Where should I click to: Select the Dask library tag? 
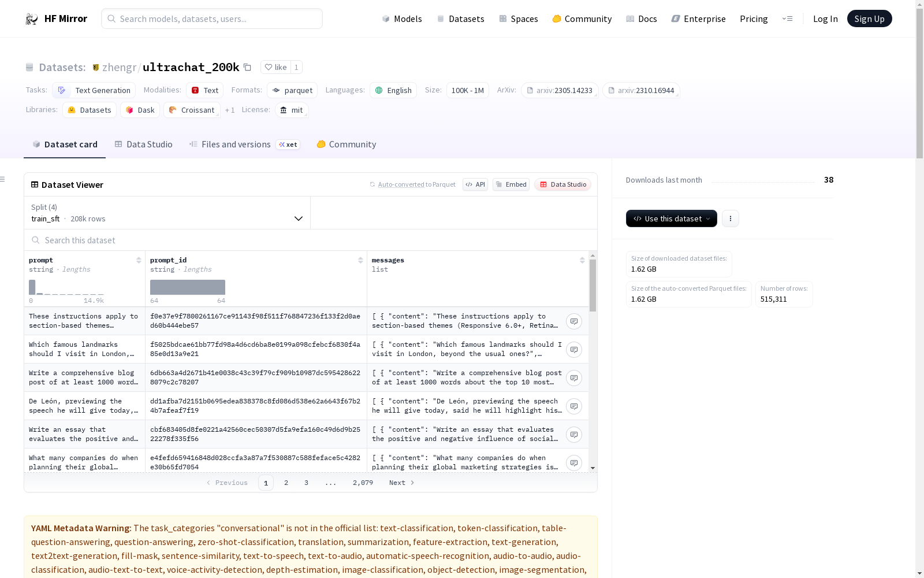pyautogui.click(x=140, y=110)
